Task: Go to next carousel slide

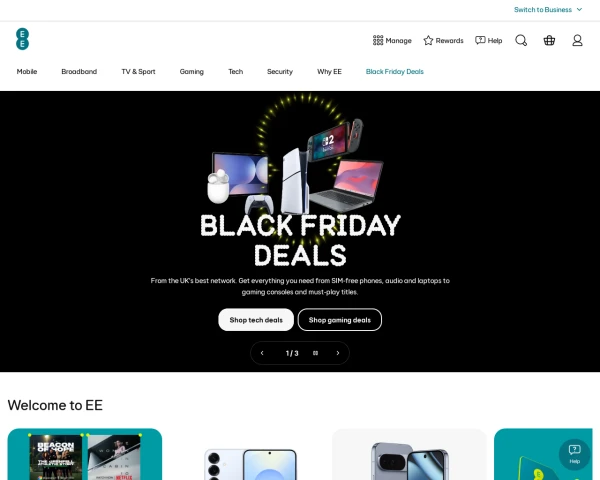Action: tap(338, 353)
